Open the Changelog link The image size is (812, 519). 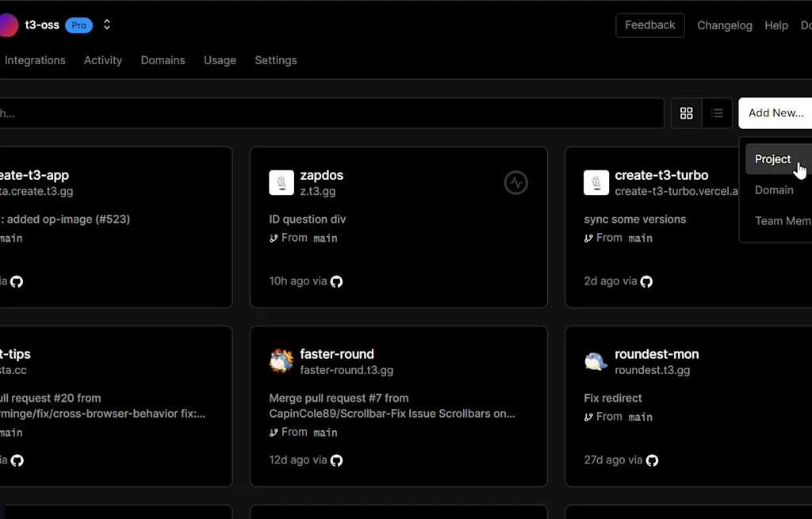(x=725, y=25)
